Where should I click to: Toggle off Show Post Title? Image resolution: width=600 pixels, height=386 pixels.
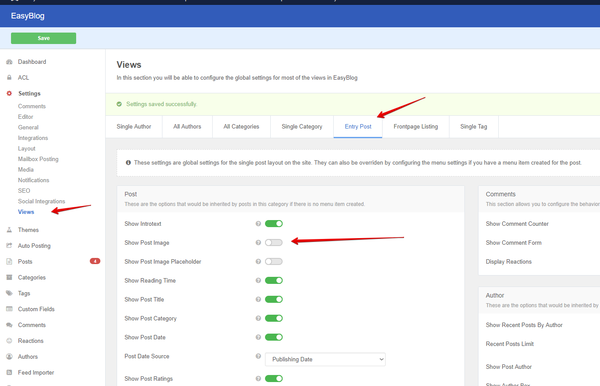[274, 299]
